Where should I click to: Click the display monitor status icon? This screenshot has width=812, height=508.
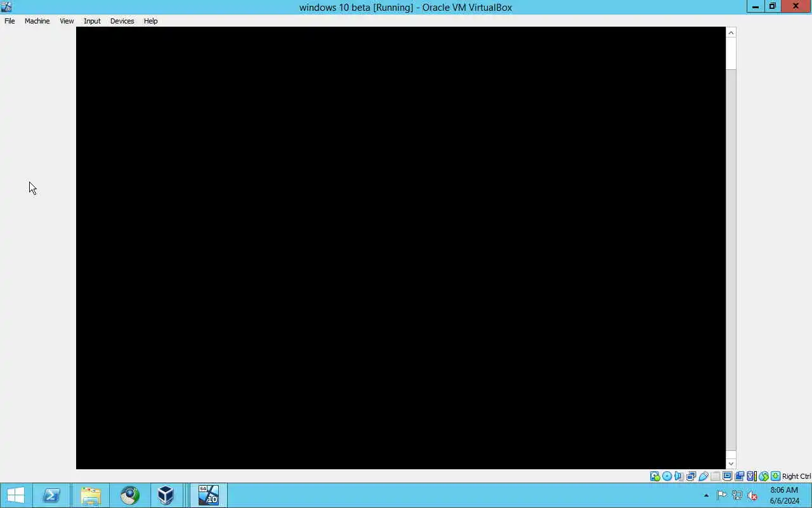click(x=728, y=476)
